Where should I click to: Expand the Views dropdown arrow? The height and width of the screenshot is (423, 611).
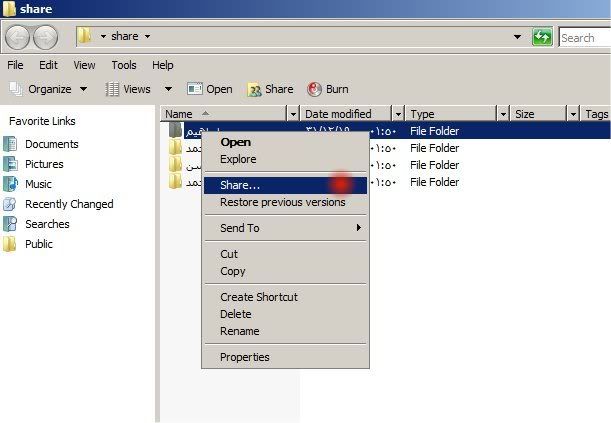click(x=168, y=89)
